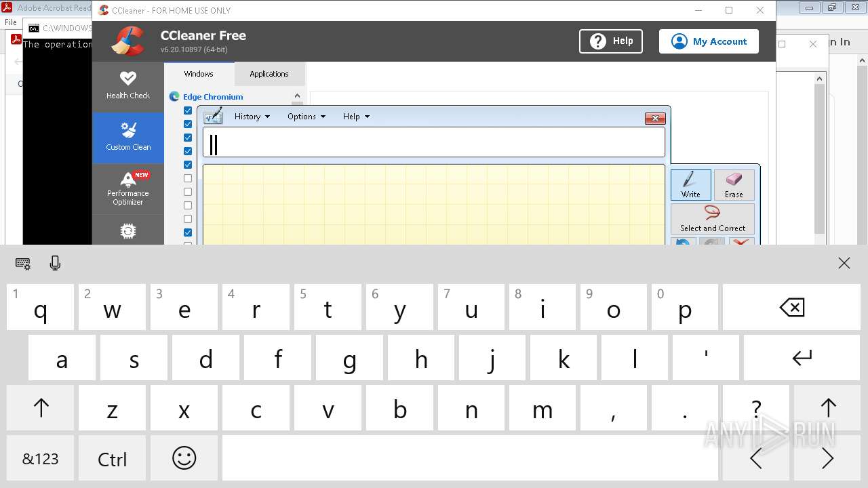
Task: Maximize the CCleaner window
Action: coord(729,10)
